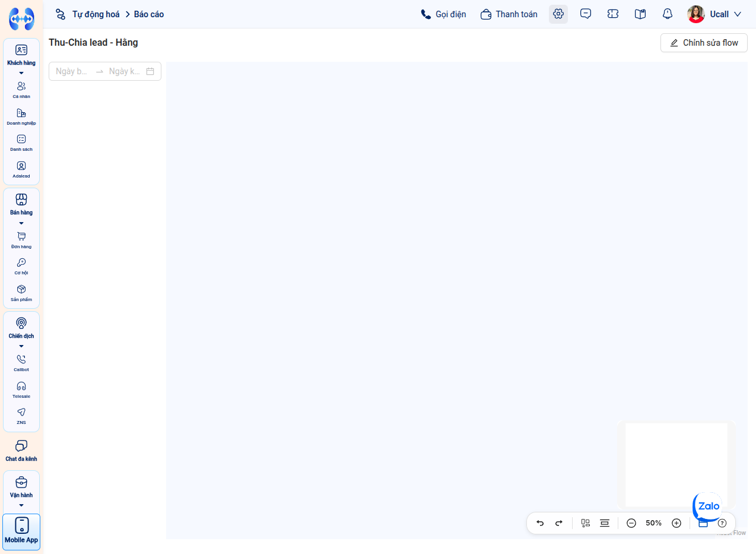Image resolution: width=756 pixels, height=554 pixels.
Task: Undo last flow action
Action: point(540,523)
